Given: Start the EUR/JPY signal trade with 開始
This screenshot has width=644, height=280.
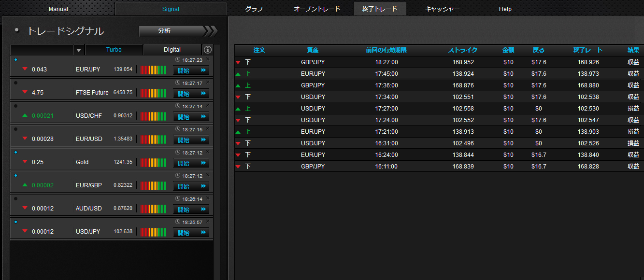Looking at the screenshot, I should (x=191, y=70).
